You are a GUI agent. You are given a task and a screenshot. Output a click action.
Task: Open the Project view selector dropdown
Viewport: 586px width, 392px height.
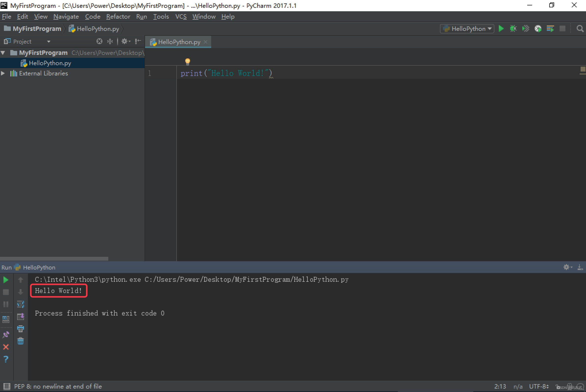pos(49,41)
